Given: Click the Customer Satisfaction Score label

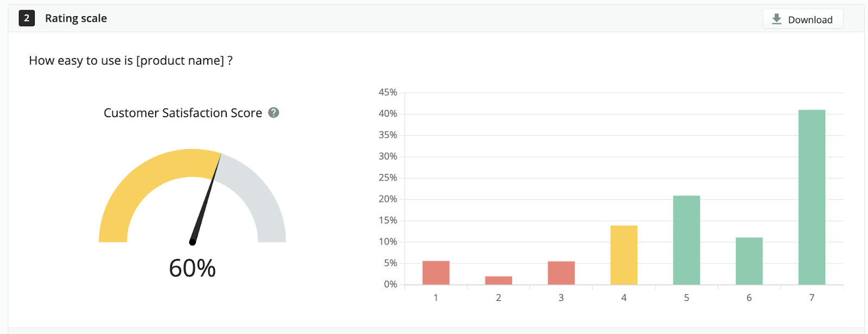Looking at the screenshot, I should click(183, 113).
